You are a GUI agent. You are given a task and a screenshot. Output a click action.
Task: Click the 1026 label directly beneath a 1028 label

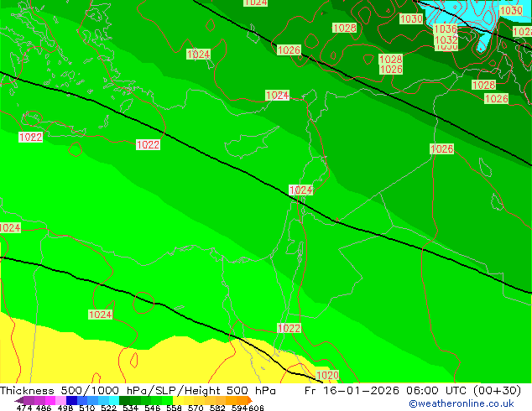click(x=391, y=69)
